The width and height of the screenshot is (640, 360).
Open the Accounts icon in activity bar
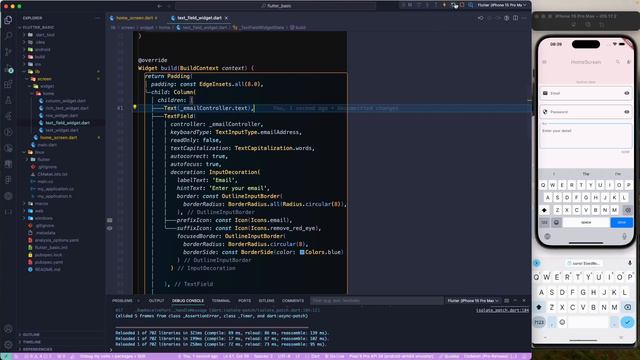click(x=8, y=329)
